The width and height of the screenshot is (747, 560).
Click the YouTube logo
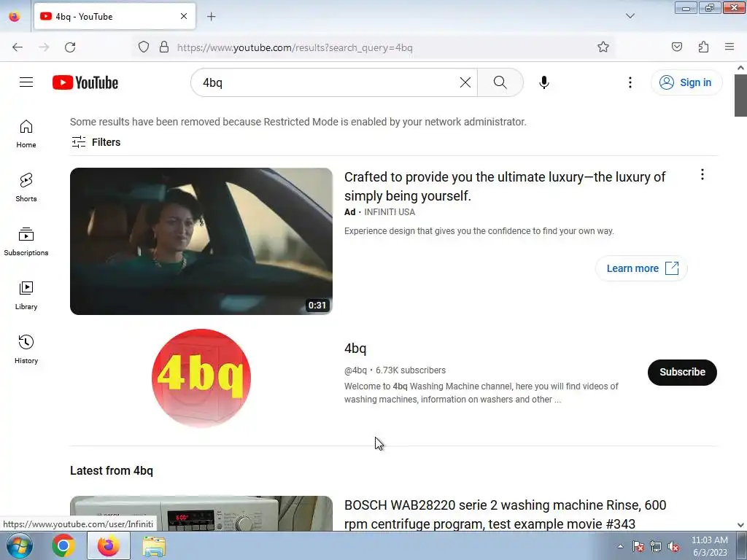(x=85, y=82)
